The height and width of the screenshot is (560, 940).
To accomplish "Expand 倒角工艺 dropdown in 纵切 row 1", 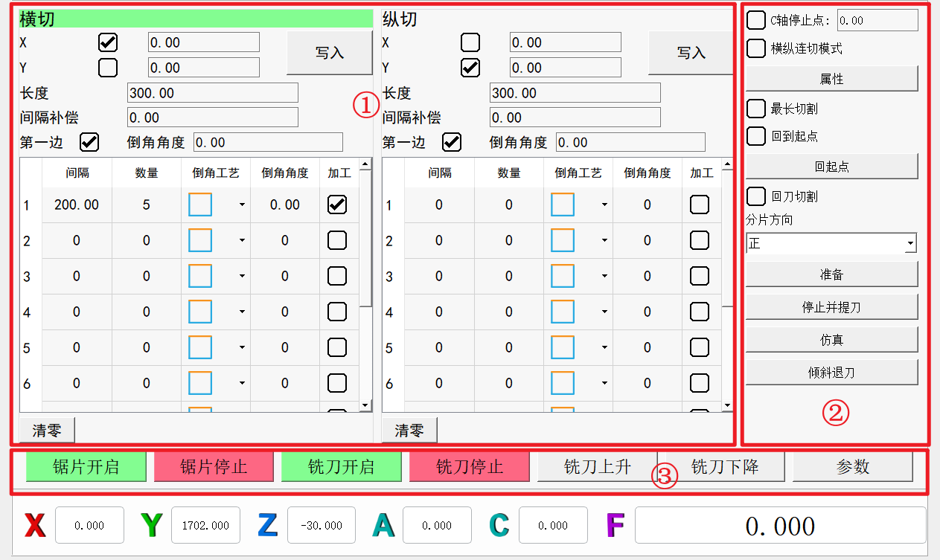I will [604, 205].
